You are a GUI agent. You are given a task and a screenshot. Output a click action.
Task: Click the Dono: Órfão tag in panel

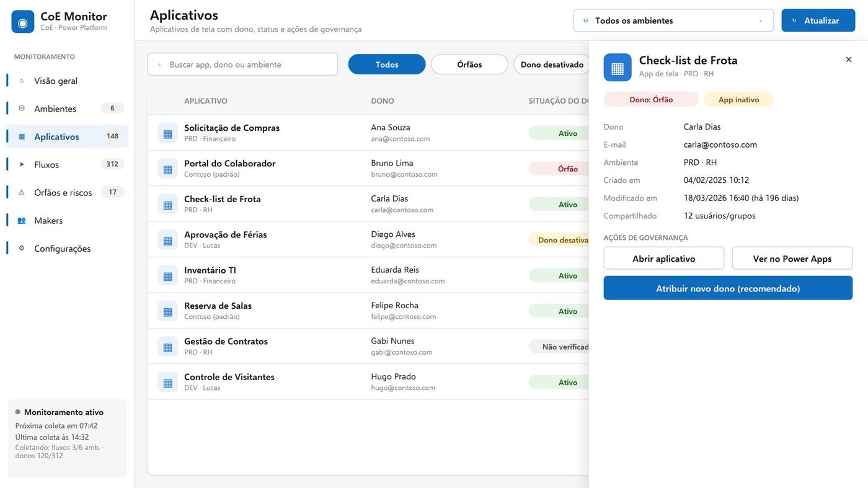(651, 99)
